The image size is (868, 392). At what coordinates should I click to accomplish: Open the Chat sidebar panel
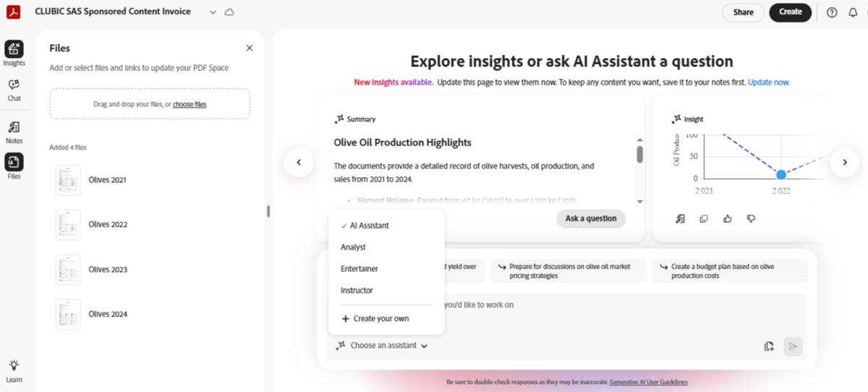[x=14, y=85]
